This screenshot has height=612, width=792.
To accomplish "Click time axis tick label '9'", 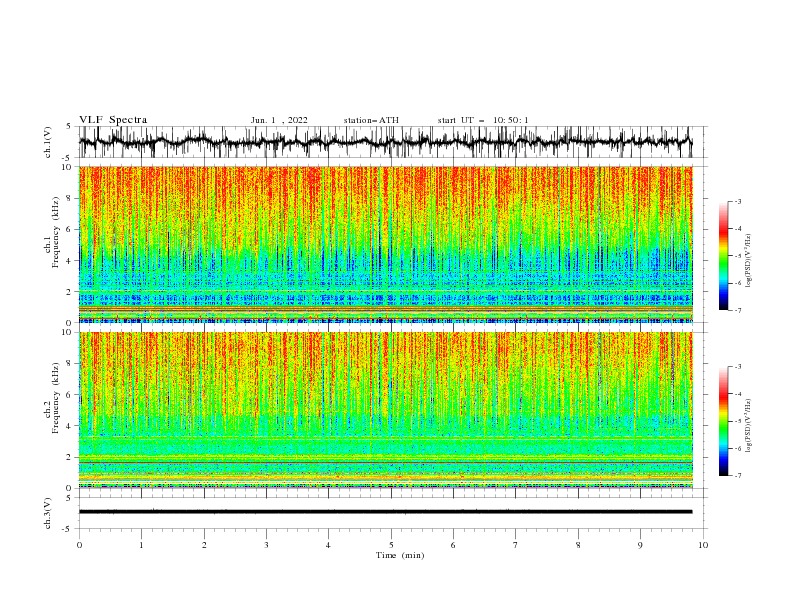I will coord(640,545).
